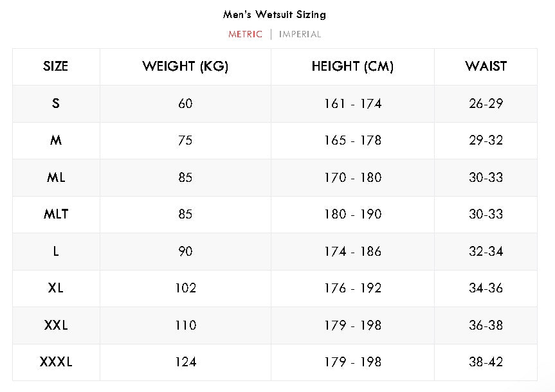Image resolution: width=555 pixels, height=392 pixels.
Task: Click the WAIST column header
Action: click(x=486, y=66)
